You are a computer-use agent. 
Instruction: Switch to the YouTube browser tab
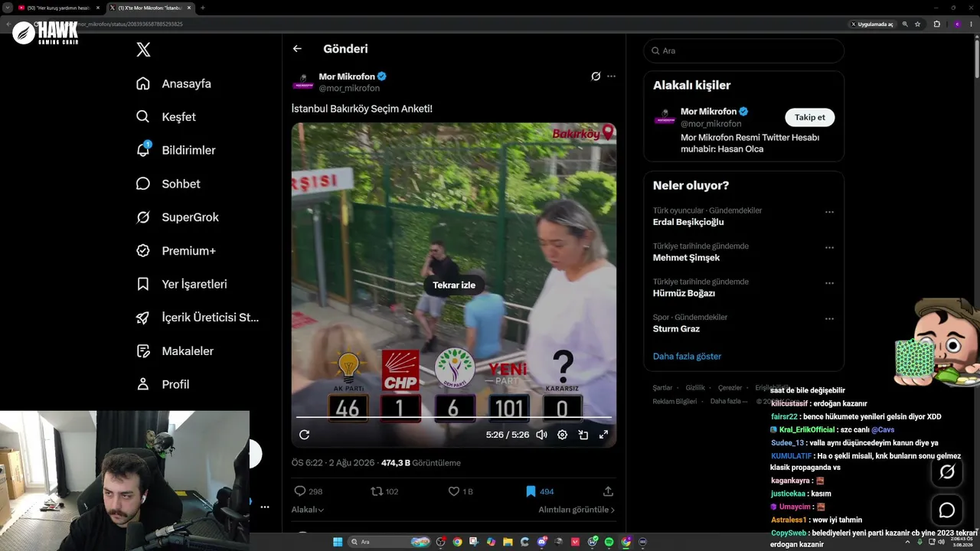pyautogui.click(x=58, y=8)
